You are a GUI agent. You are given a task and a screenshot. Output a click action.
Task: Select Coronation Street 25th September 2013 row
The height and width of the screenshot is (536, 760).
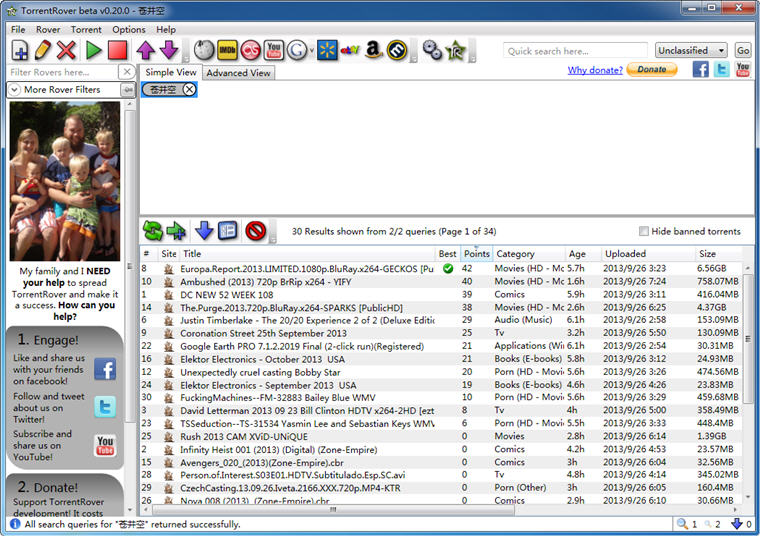click(x=441, y=333)
